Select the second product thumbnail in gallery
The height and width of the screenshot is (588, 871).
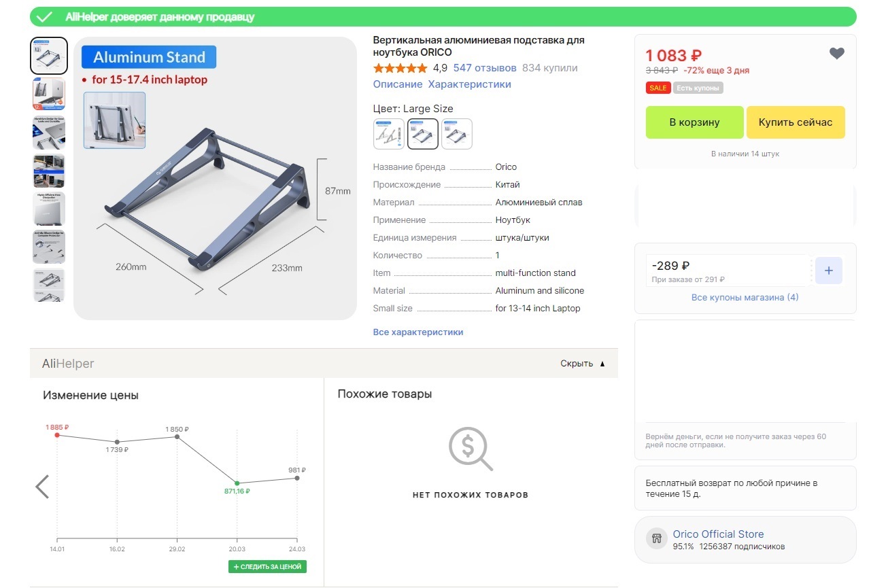point(49,94)
